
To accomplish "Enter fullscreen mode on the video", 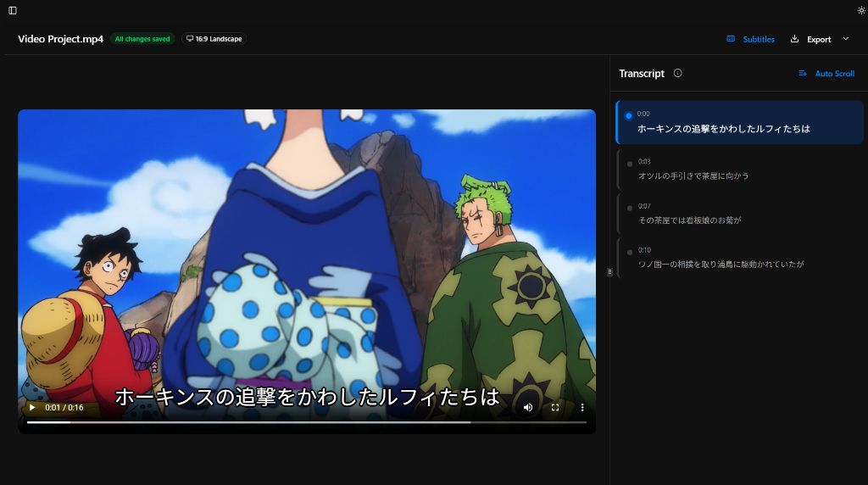I will pyautogui.click(x=555, y=408).
